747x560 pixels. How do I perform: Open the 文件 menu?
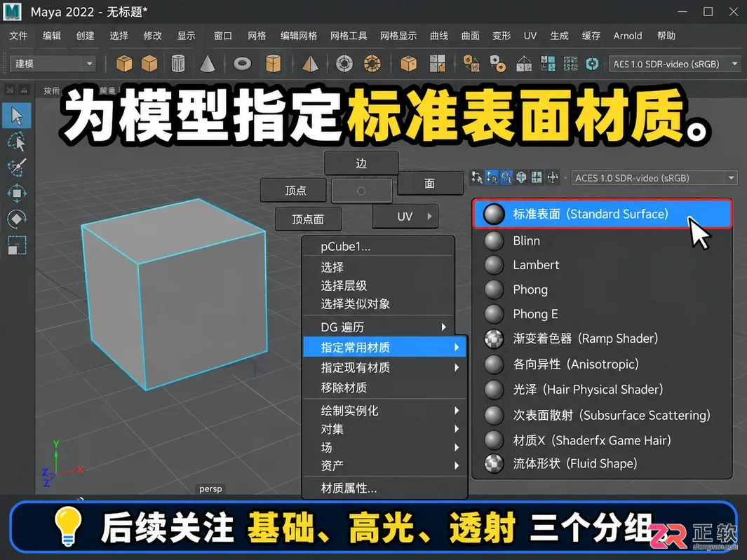pyautogui.click(x=18, y=36)
